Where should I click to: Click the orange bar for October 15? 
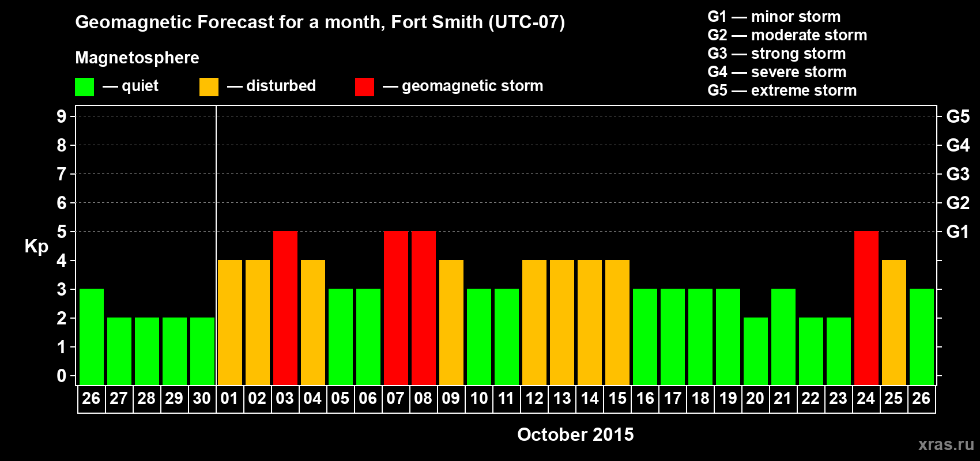pyautogui.click(x=617, y=322)
